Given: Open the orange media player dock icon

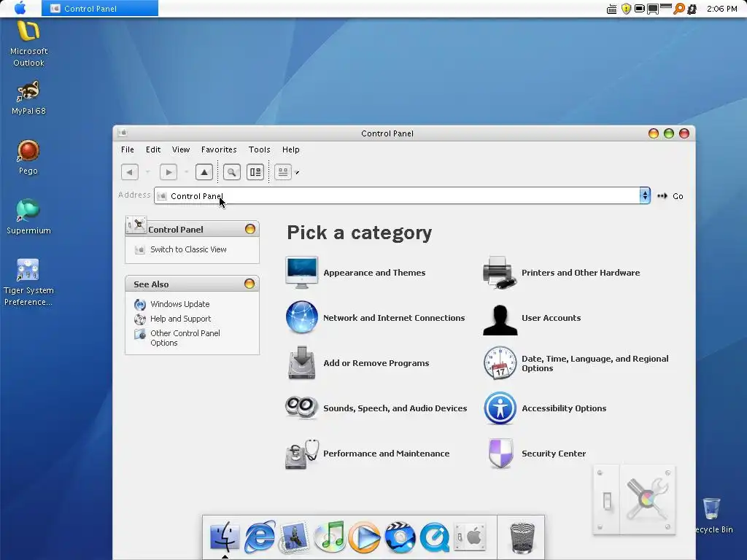Looking at the screenshot, I should [x=365, y=537].
